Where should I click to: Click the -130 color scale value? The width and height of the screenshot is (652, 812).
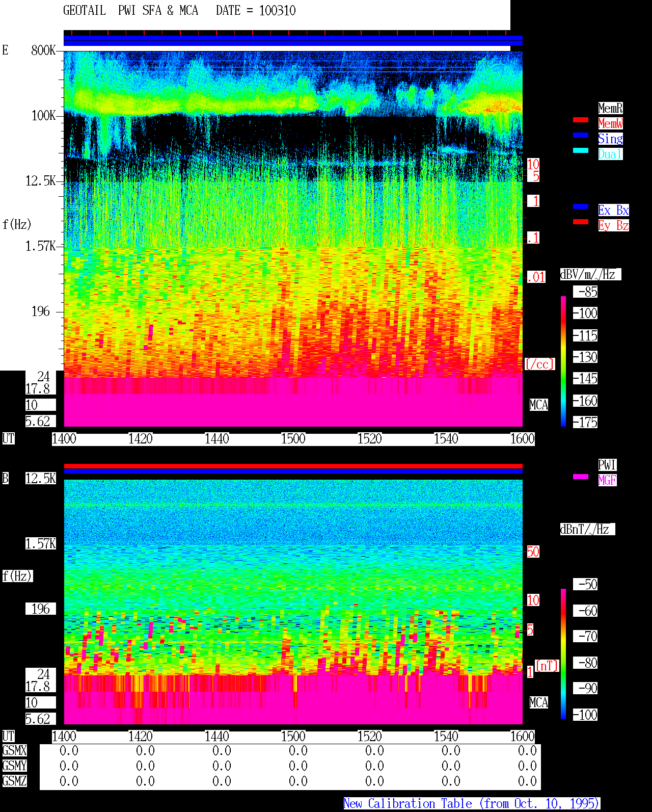pos(585,357)
